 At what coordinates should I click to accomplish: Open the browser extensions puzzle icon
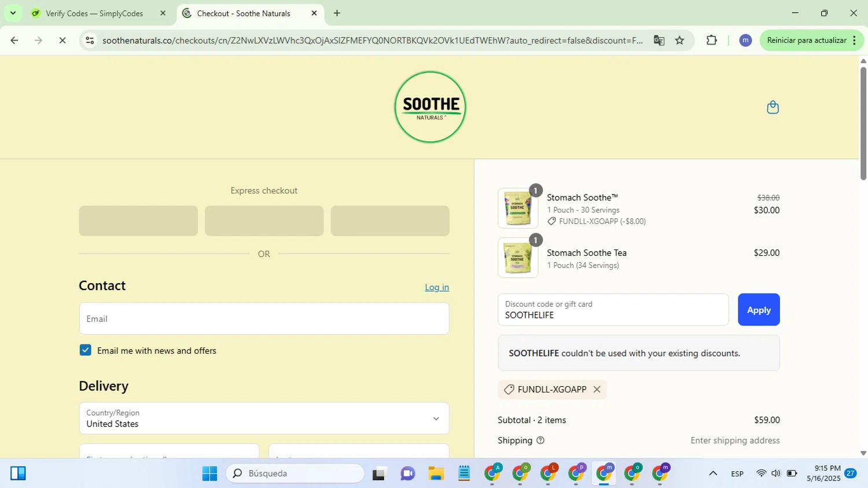[x=712, y=41]
